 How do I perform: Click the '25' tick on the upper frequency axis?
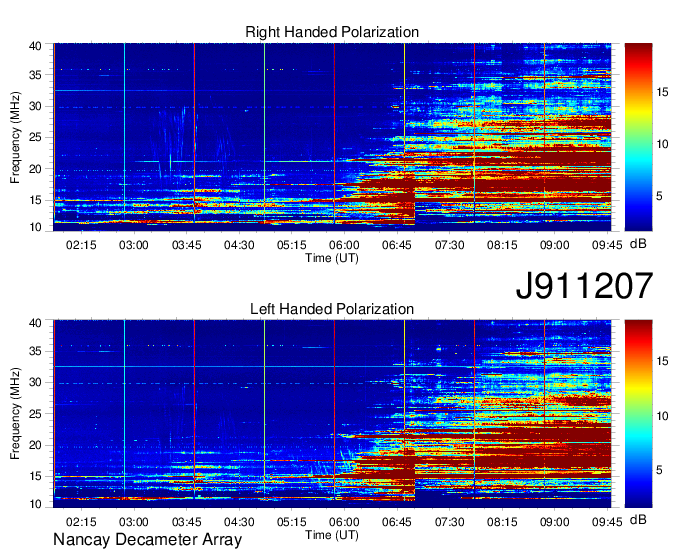[35, 138]
